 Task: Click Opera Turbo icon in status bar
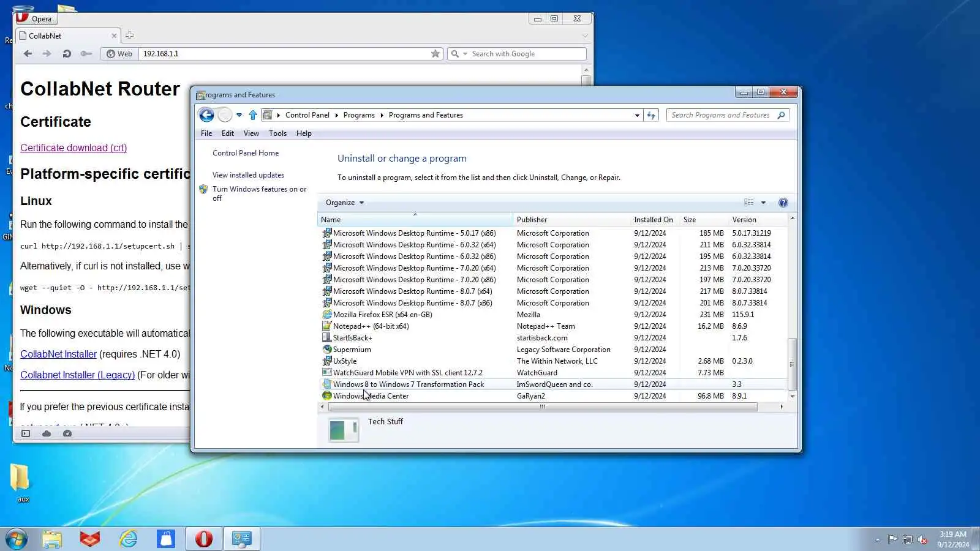point(67,433)
